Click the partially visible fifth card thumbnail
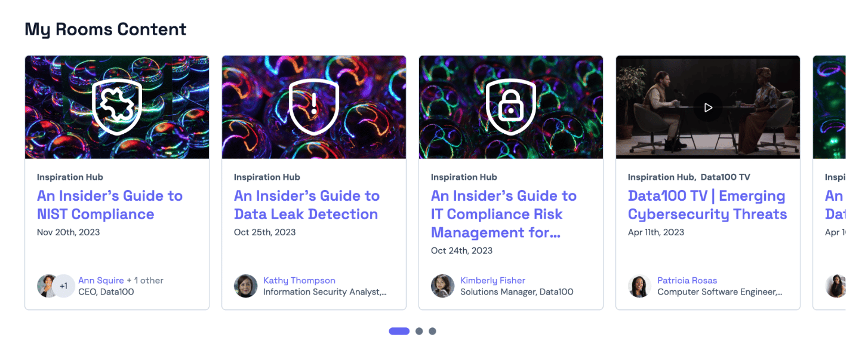 coord(829,107)
